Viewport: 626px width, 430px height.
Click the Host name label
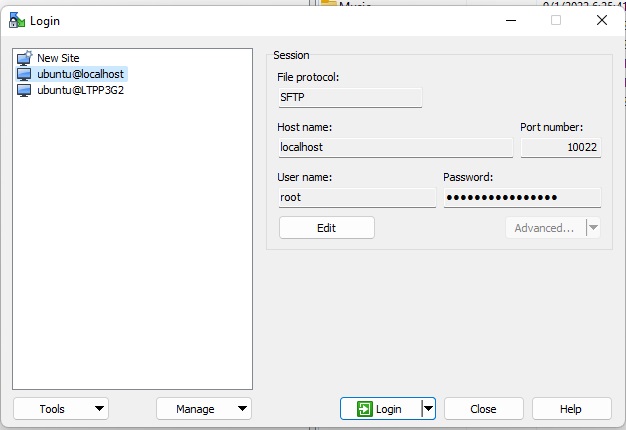click(x=305, y=127)
